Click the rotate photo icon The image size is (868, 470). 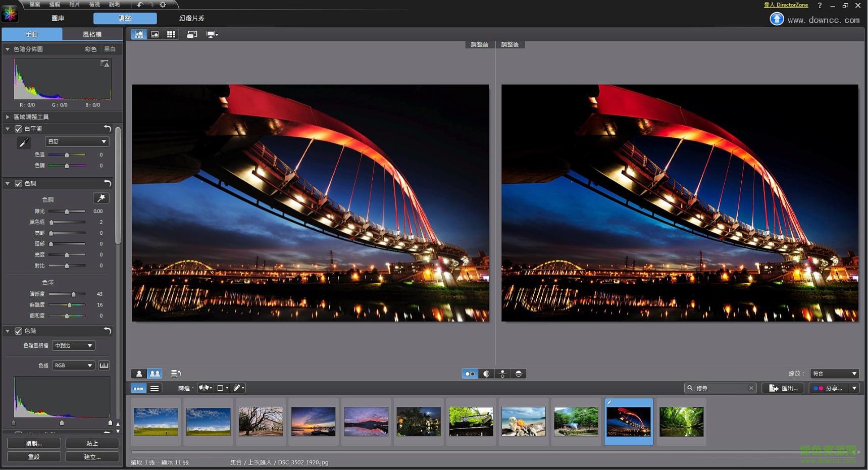tap(192, 34)
